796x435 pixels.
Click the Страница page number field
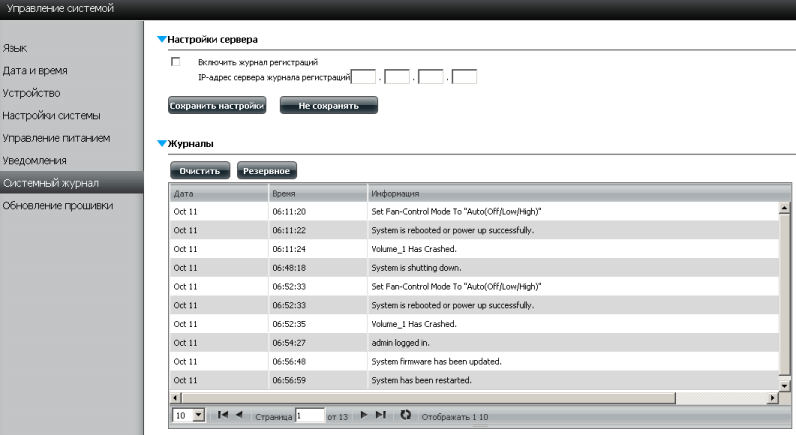pos(310,415)
